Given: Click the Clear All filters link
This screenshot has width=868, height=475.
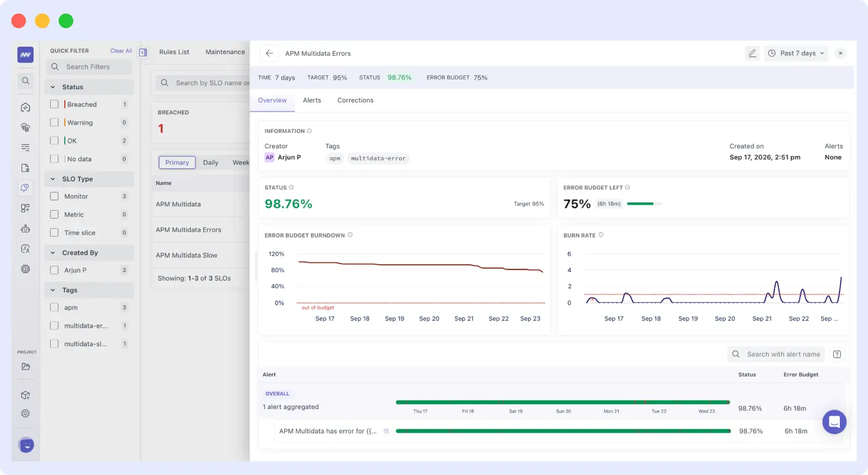Looking at the screenshot, I should 121,51.
